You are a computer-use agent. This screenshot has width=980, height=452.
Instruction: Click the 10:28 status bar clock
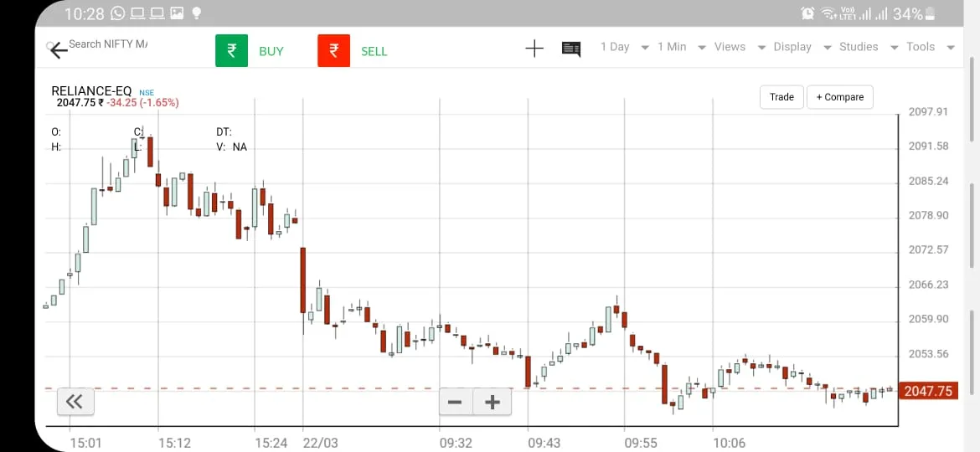pyautogui.click(x=84, y=13)
